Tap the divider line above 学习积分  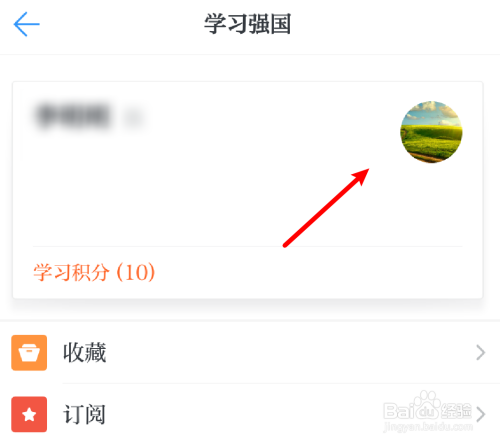(248, 246)
